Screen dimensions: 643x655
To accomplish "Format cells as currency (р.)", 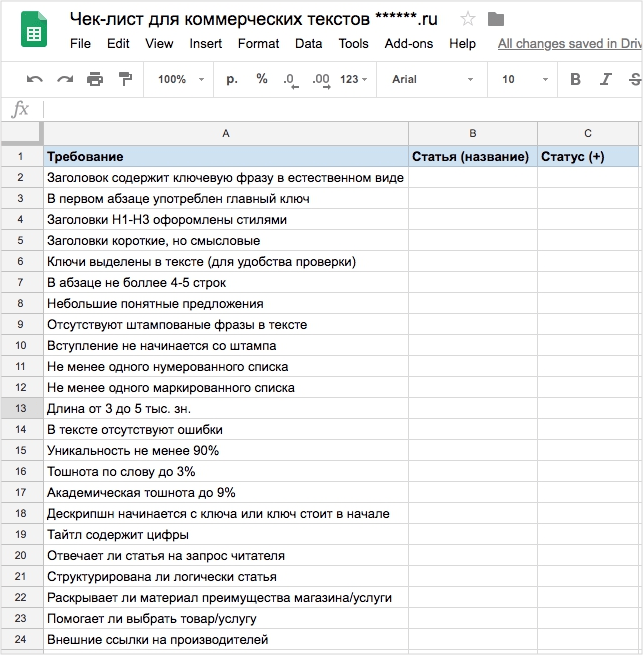I will (x=232, y=79).
